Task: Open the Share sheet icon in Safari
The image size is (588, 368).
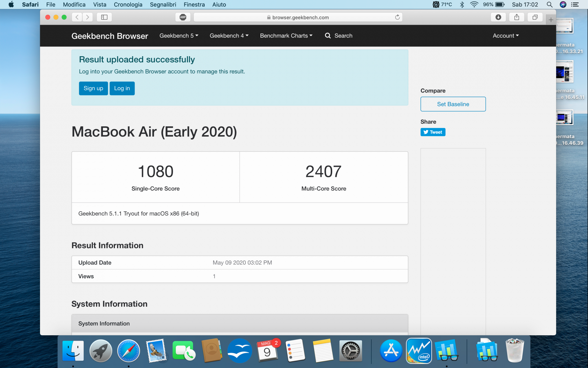Action: coord(517,17)
